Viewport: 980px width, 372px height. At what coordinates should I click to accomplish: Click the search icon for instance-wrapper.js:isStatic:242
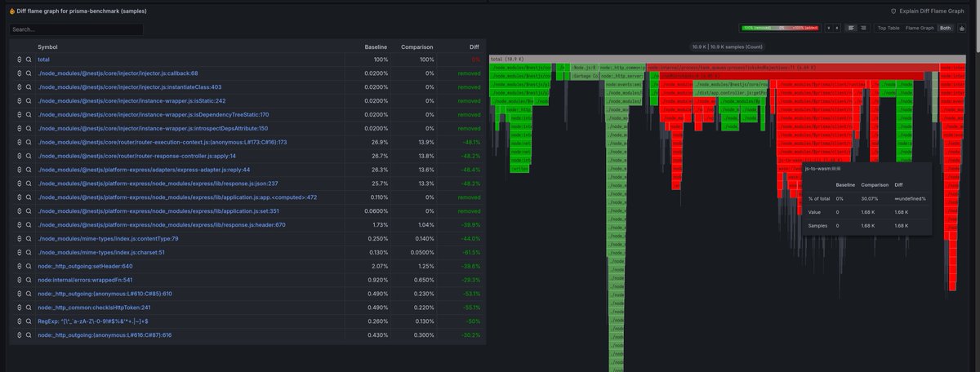click(x=29, y=101)
